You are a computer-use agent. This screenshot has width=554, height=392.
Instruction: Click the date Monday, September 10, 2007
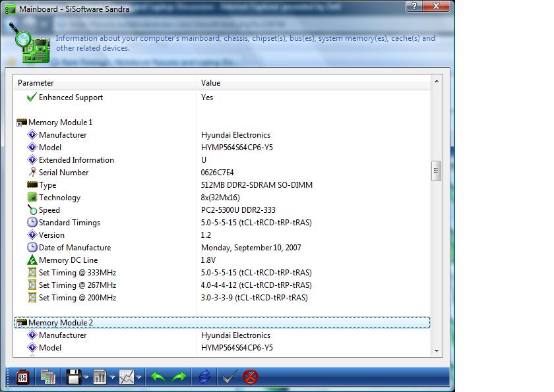pyautogui.click(x=251, y=248)
